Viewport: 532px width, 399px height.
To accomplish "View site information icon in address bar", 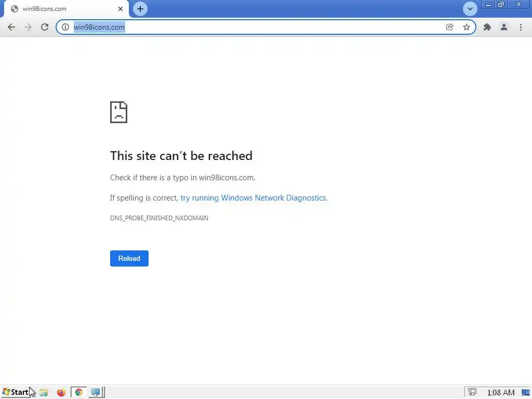I will pyautogui.click(x=65, y=27).
